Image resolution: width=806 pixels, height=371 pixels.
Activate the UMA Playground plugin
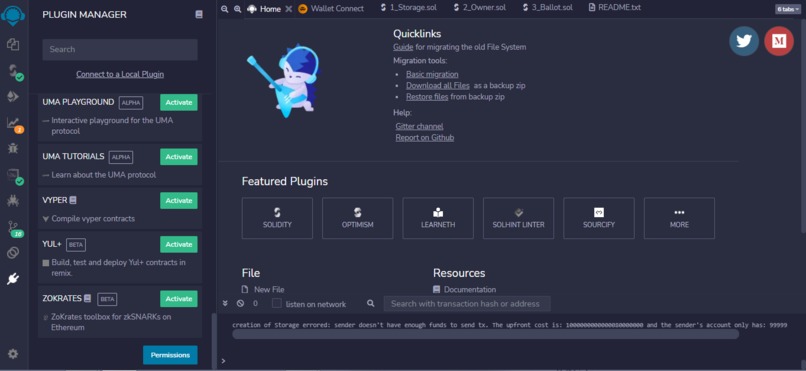pyautogui.click(x=178, y=102)
